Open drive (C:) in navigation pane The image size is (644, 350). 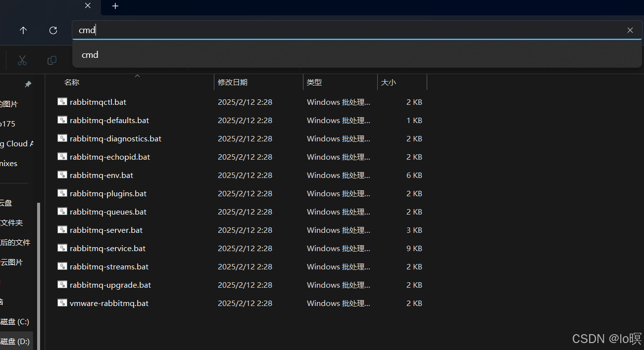pyautogui.click(x=15, y=322)
